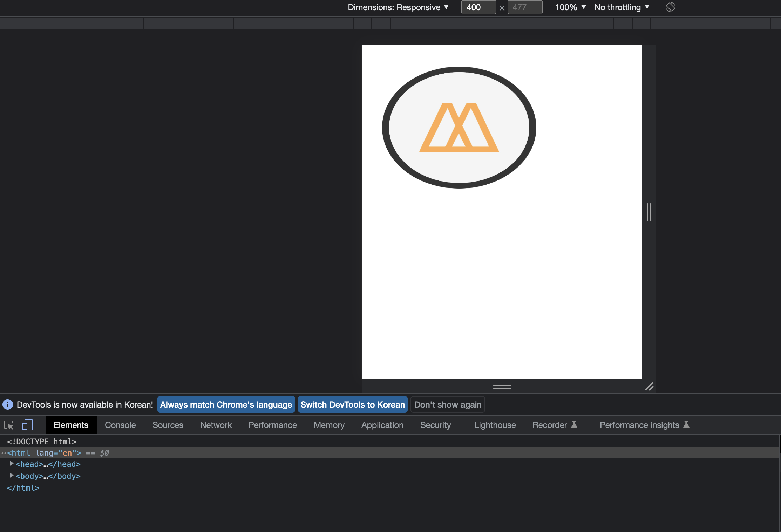781x532 pixels.
Task: Open the No throttling dropdown
Action: pos(622,7)
